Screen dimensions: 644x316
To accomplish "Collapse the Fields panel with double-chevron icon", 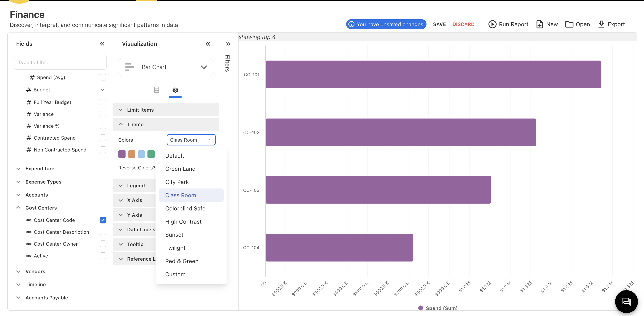I will (x=102, y=44).
